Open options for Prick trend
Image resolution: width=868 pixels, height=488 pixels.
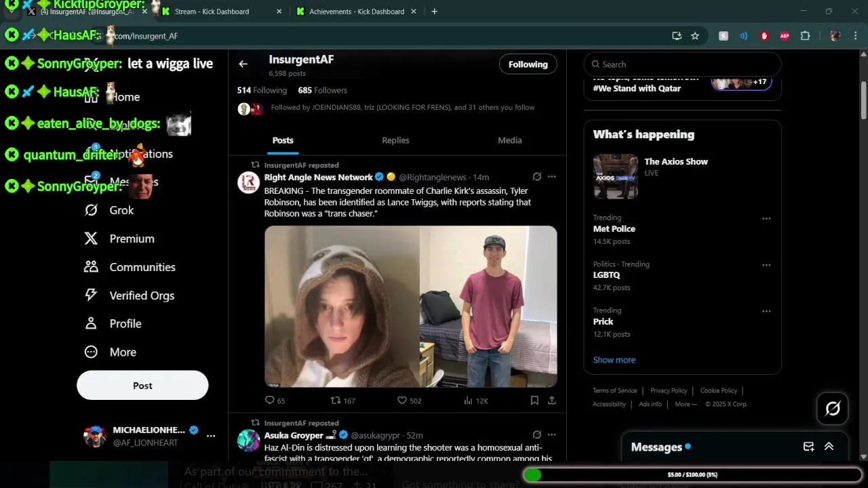click(766, 311)
